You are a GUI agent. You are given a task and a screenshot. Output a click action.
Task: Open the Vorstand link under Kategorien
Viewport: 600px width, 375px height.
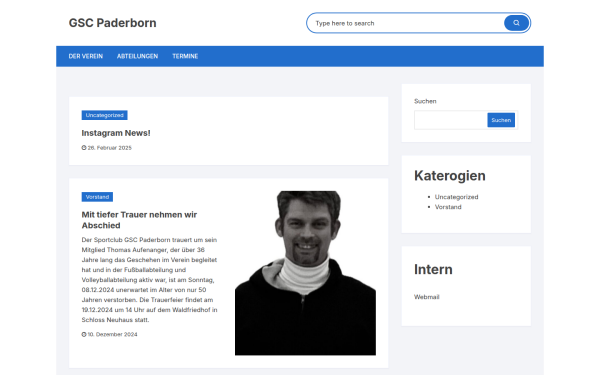click(x=448, y=207)
